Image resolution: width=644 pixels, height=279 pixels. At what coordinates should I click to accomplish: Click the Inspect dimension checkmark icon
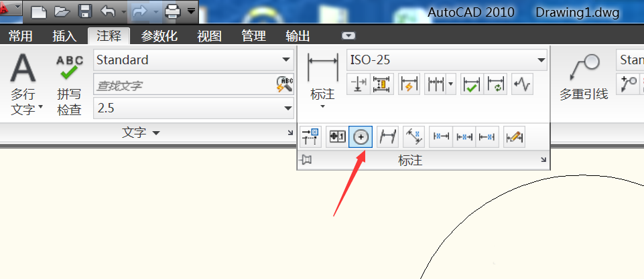(x=472, y=84)
